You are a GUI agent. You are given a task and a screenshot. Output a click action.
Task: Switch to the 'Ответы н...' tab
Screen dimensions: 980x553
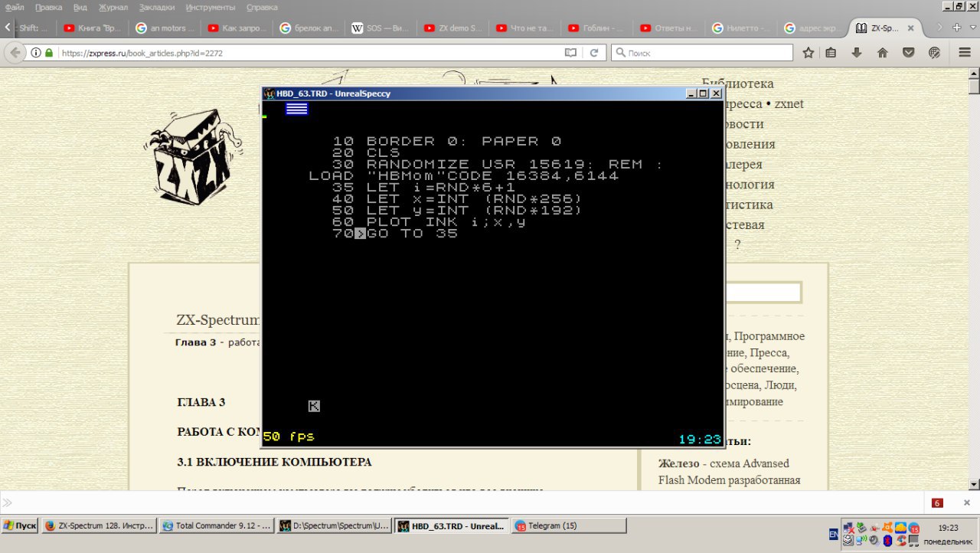click(668, 28)
